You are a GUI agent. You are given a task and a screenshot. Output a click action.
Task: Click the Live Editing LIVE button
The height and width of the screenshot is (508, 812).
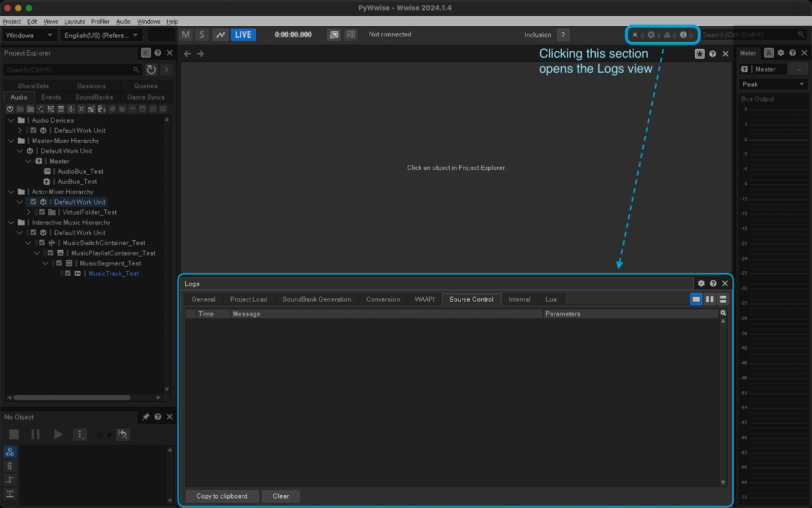pos(243,35)
